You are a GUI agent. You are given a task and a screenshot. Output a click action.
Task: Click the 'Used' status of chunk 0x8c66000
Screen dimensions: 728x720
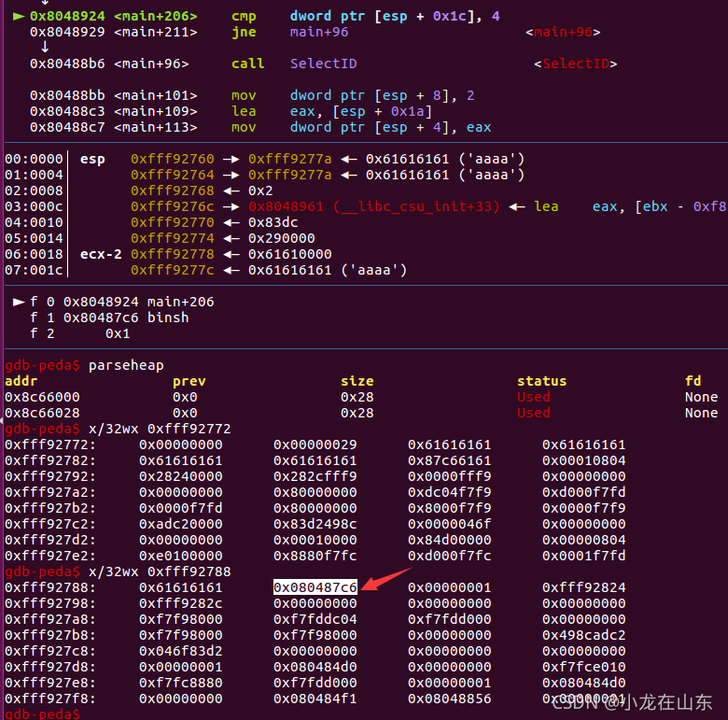(534, 397)
